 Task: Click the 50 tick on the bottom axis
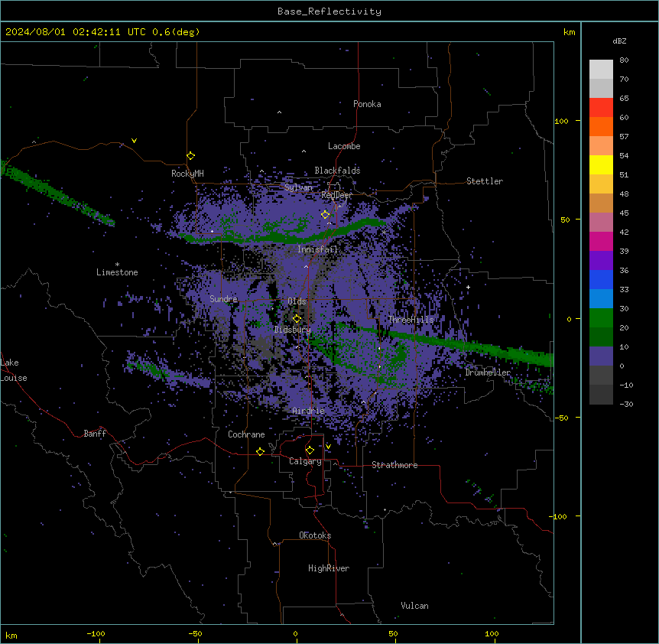click(393, 633)
